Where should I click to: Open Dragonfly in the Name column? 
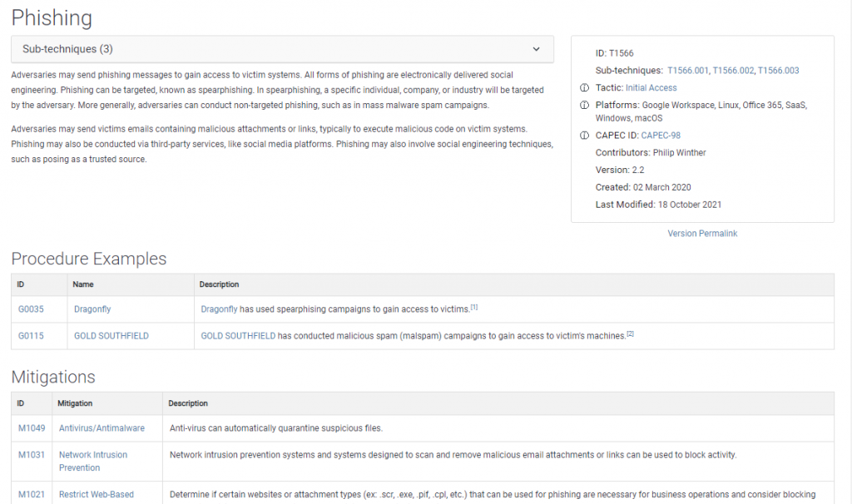pyautogui.click(x=92, y=309)
